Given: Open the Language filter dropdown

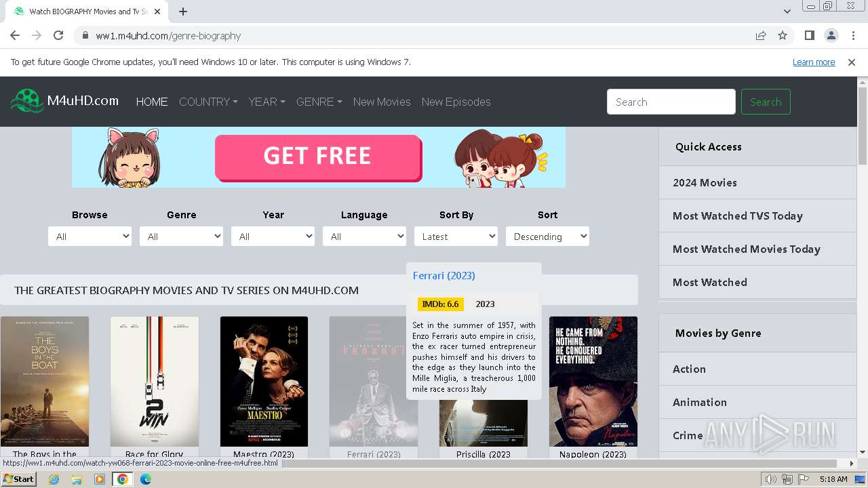Looking at the screenshot, I should 364,237.
